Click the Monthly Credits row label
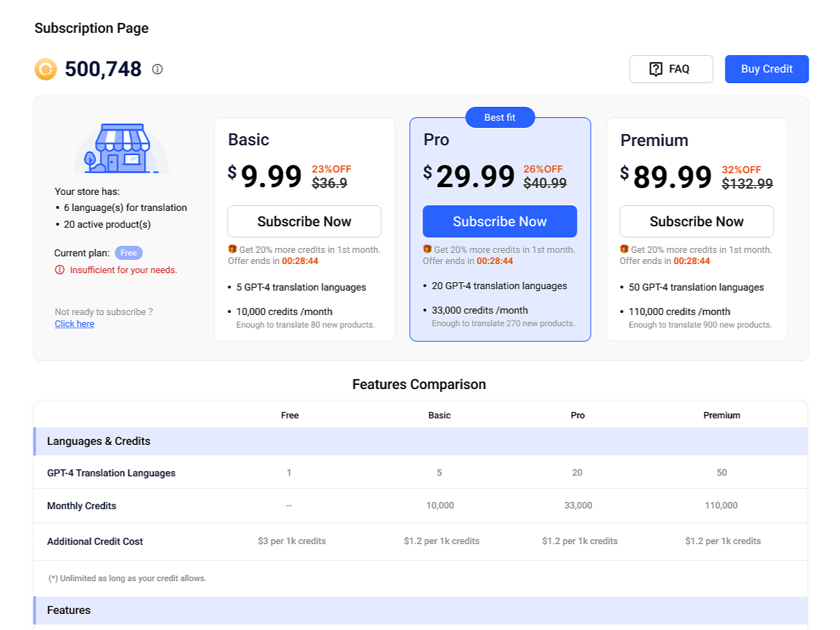The height and width of the screenshot is (630, 840). pyautogui.click(x=82, y=506)
